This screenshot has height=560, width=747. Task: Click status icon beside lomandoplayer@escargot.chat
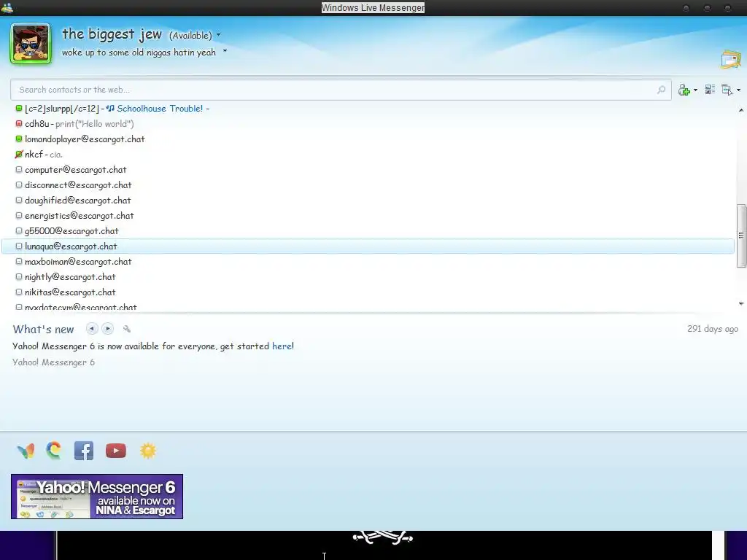(19, 139)
